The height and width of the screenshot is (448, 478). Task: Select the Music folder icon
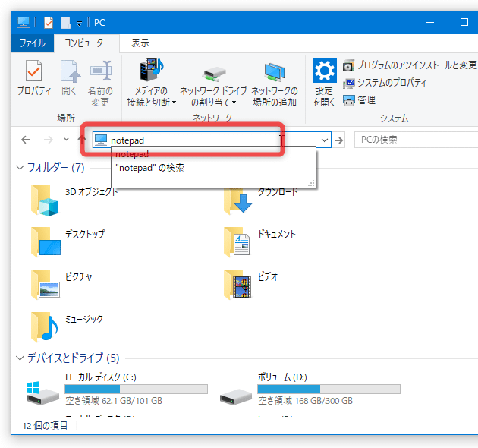coord(45,327)
